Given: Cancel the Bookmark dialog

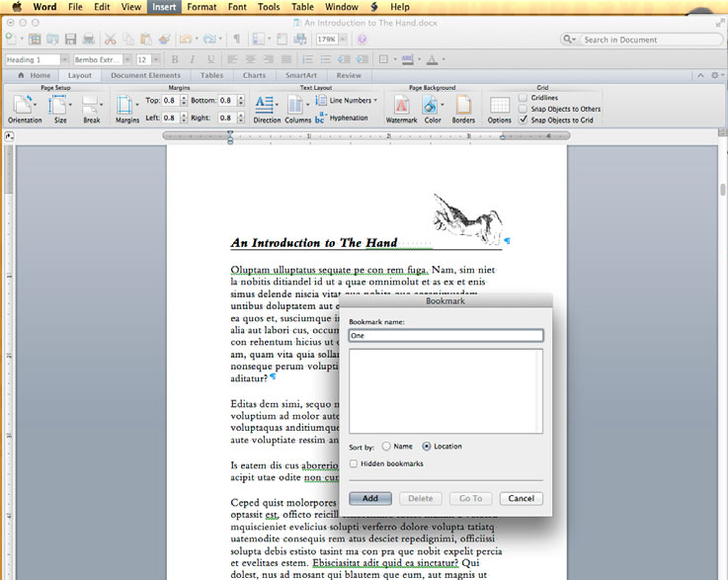Looking at the screenshot, I should (521, 499).
